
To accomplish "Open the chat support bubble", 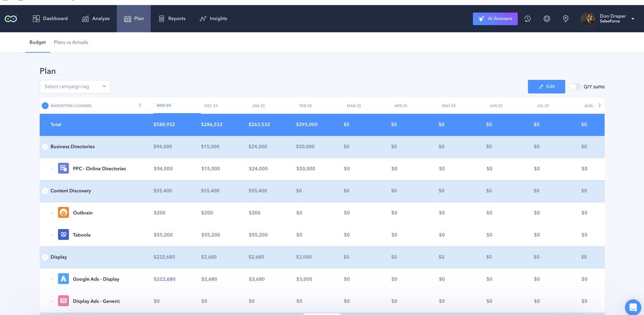I will tap(633, 307).
